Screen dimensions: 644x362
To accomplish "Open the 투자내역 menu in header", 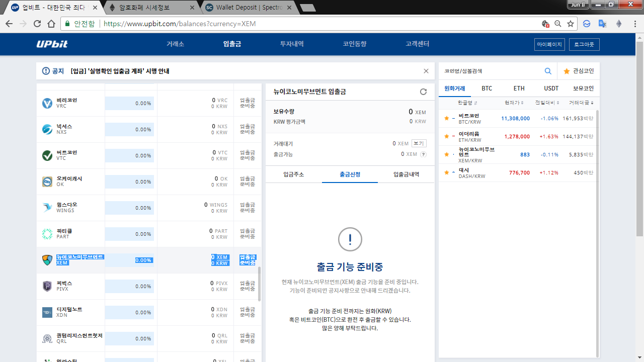I will [x=292, y=44].
